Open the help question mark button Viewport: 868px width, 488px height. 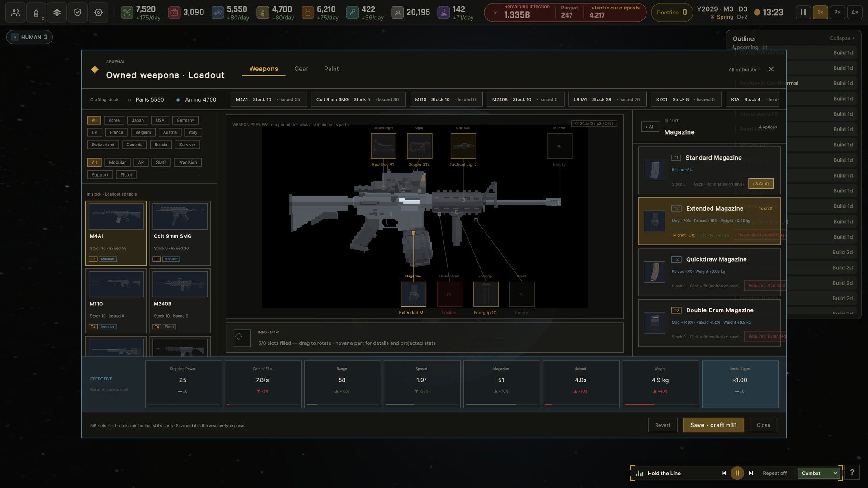point(852,473)
